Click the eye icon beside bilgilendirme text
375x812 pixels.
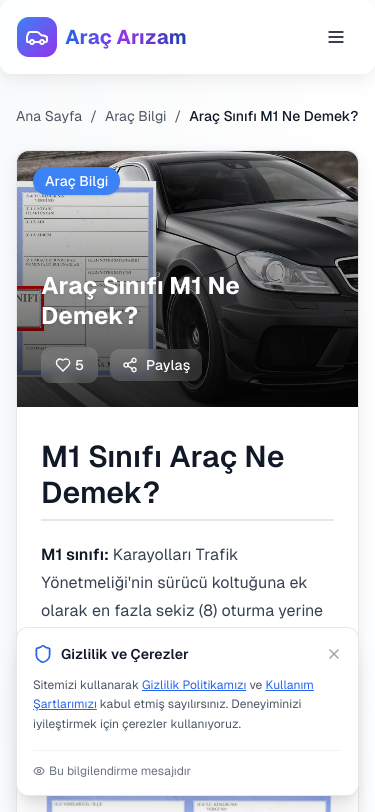coord(39,771)
